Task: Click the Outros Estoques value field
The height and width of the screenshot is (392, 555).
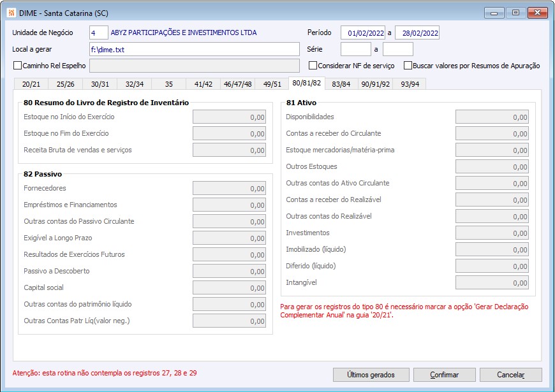Action: [492, 166]
